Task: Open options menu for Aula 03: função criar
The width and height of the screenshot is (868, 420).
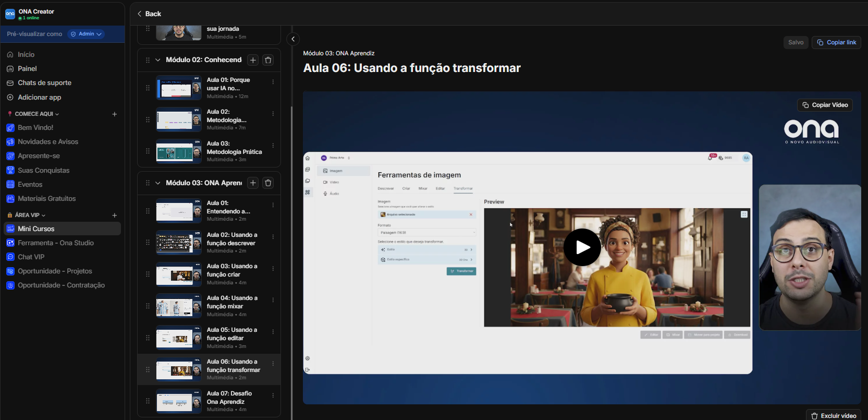Action: (273, 269)
